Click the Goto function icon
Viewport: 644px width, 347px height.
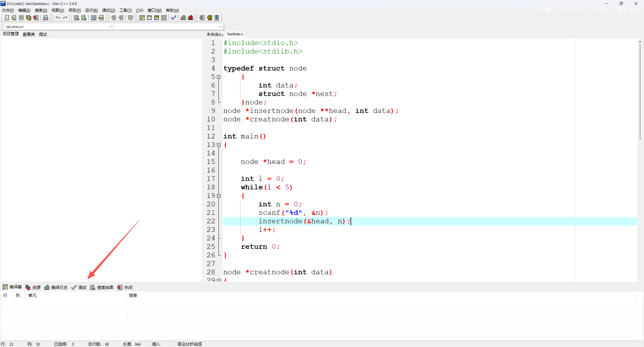point(94,18)
